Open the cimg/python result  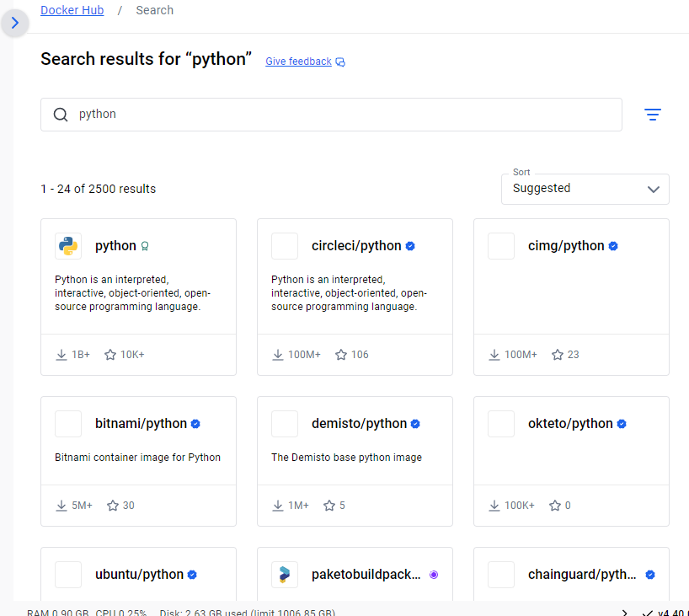coord(566,246)
